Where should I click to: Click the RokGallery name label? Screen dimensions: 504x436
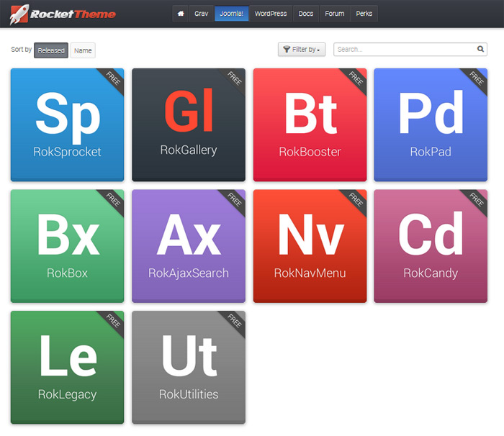coord(189,150)
